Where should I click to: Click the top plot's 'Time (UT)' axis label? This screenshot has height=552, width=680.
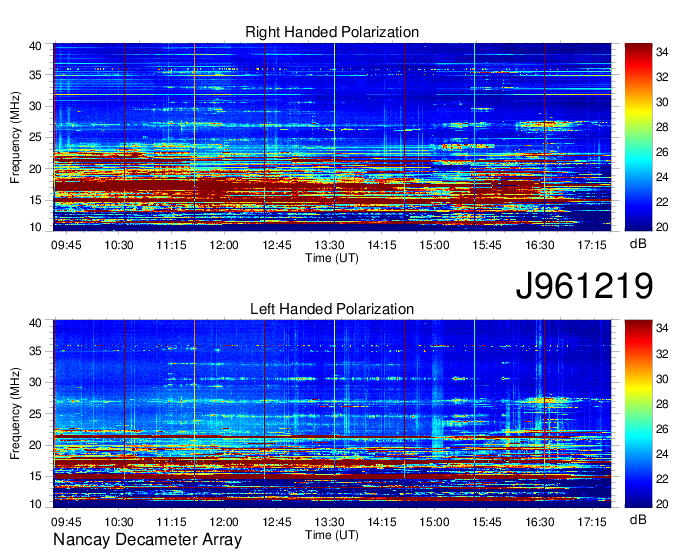[x=332, y=258]
